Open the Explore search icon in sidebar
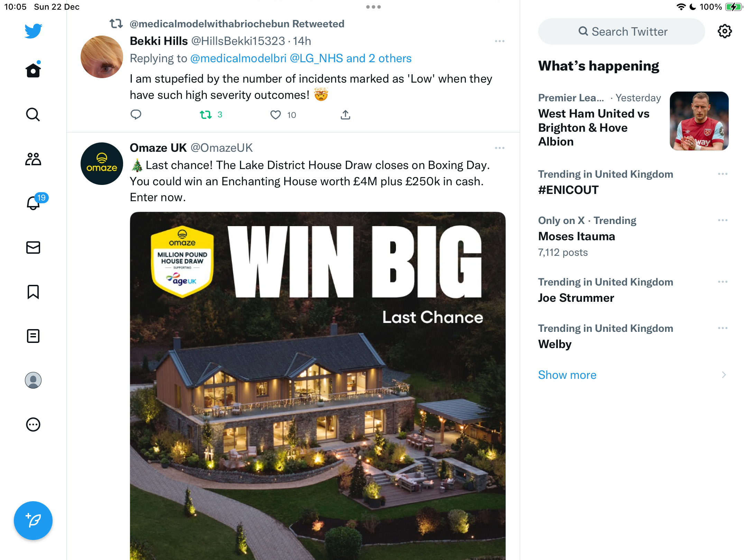Viewport: 747px width, 560px height. coord(33,115)
